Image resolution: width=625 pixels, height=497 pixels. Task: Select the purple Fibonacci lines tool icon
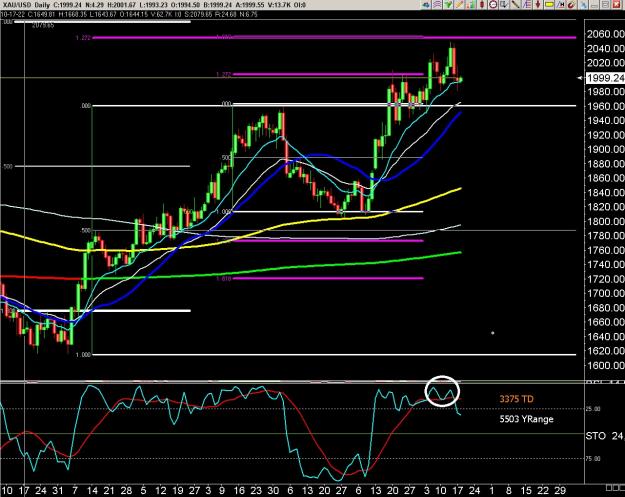[x=527, y=4]
